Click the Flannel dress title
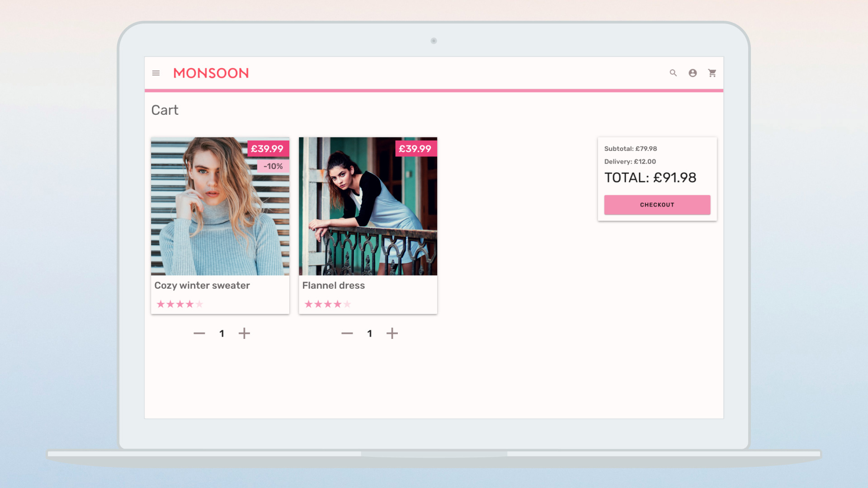This screenshot has height=488, width=868. 334,286
